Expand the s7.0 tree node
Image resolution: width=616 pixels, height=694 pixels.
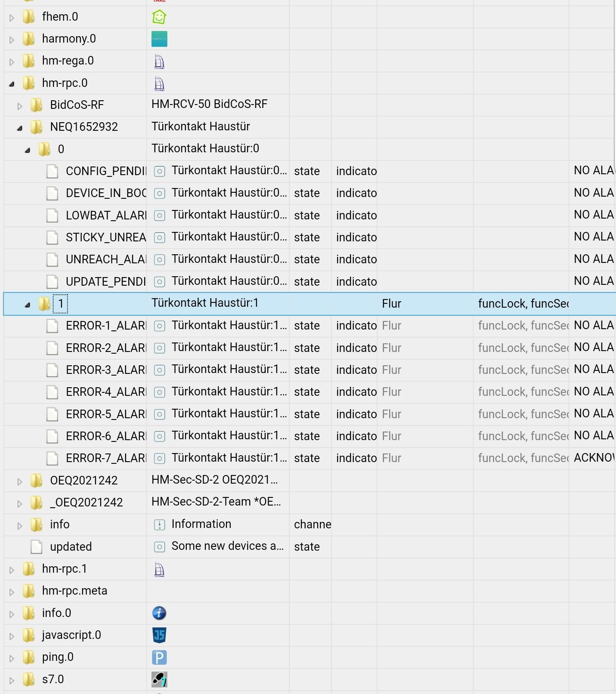pos(12,680)
